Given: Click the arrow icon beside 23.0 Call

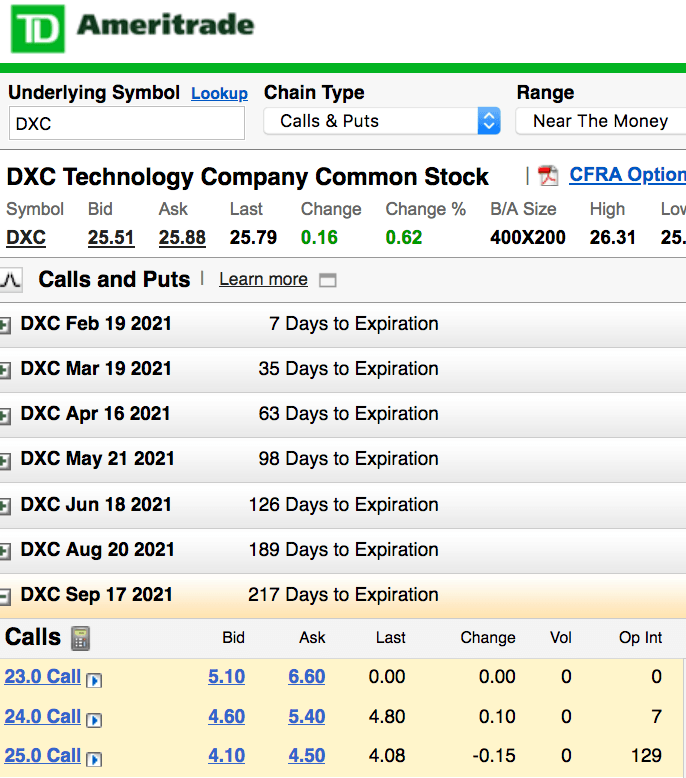Looking at the screenshot, I should click(x=94, y=680).
